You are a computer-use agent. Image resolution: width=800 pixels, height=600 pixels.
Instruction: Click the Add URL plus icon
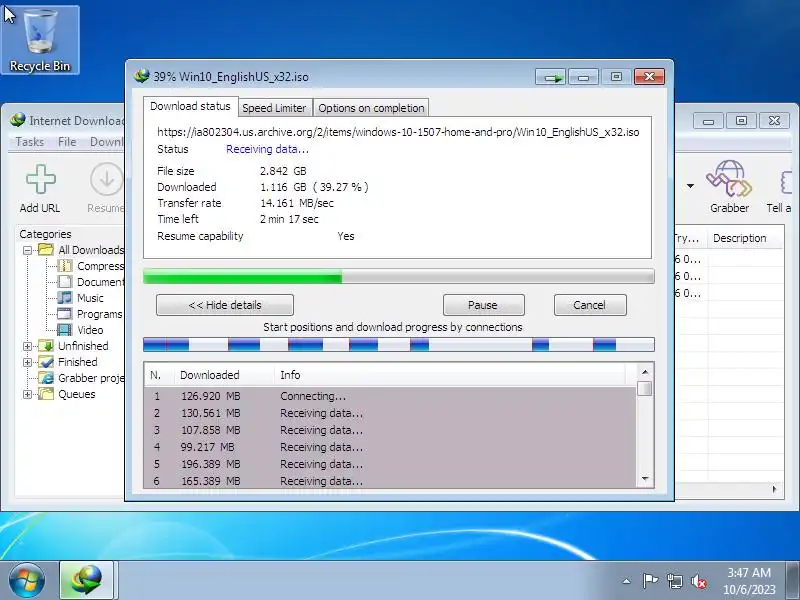(40, 179)
